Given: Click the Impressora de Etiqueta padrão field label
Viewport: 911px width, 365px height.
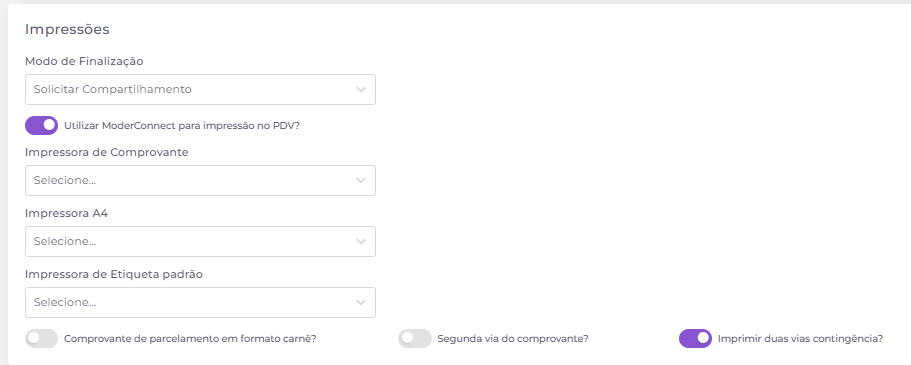Looking at the screenshot, I should (114, 274).
